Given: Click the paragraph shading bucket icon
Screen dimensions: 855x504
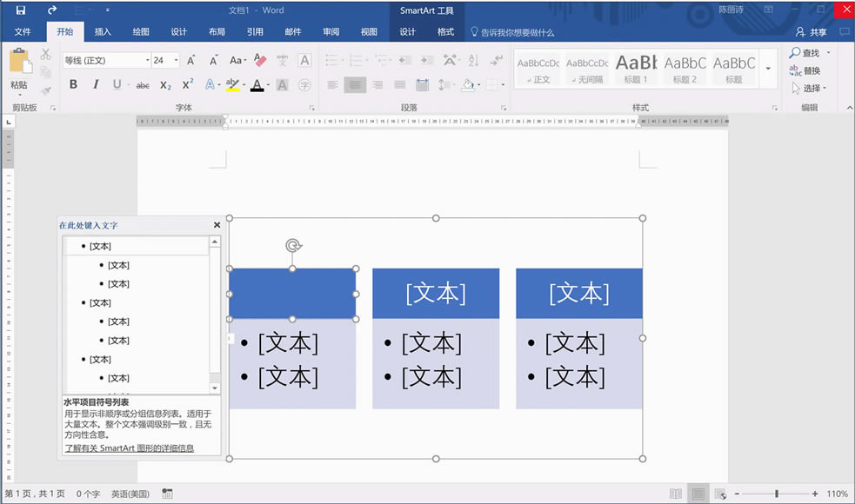Looking at the screenshot, I should pyautogui.click(x=468, y=84).
